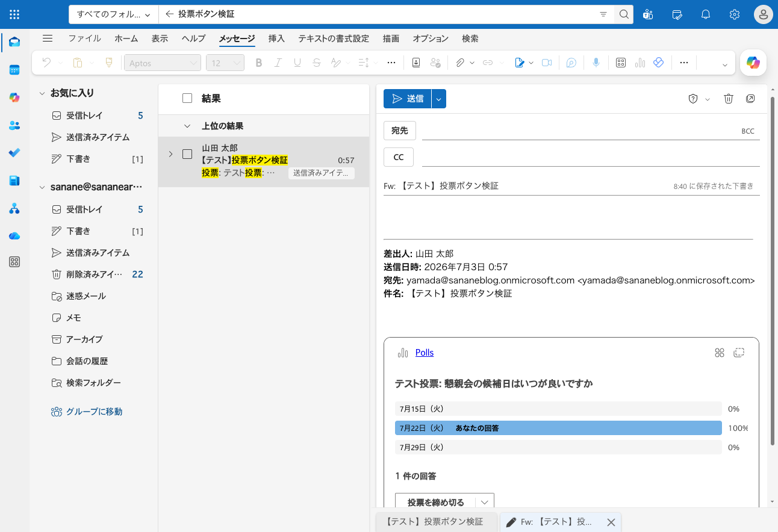
Task: Open the notifications bell
Action: click(706, 14)
